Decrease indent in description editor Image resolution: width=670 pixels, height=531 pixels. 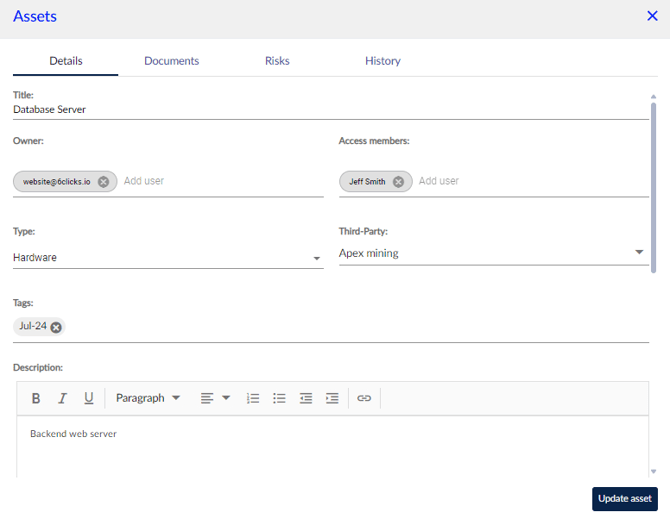click(306, 398)
